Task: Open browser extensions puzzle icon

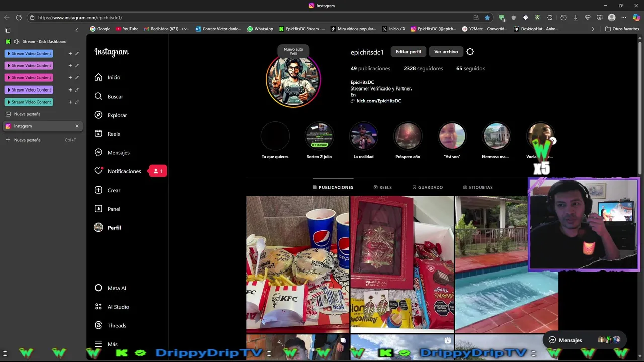Action: coord(550,17)
